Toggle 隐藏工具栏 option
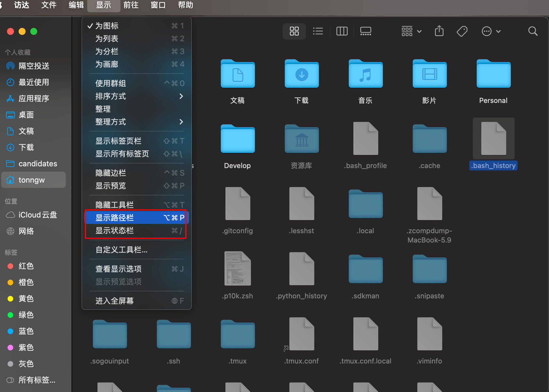549x392 pixels. coord(137,205)
